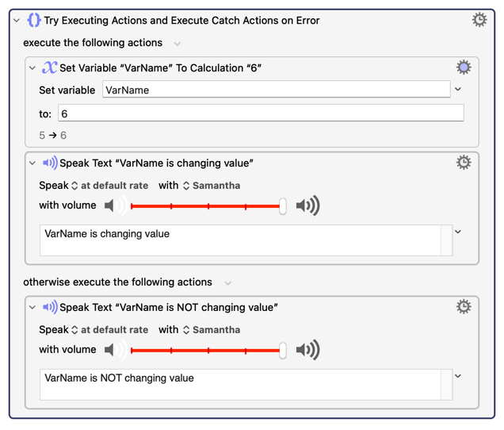The height and width of the screenshot is (430, 504).
Task: Change speak rate popup in first Speak action
Action: pos(110,186)
